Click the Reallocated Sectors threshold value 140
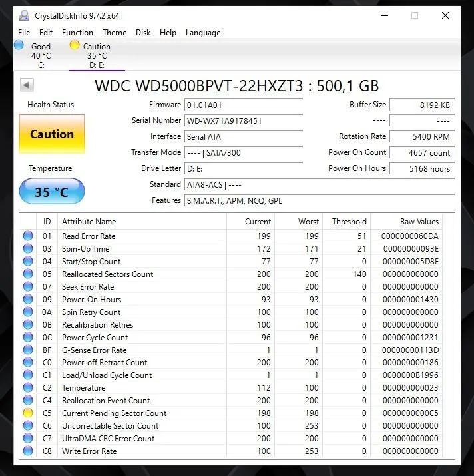This screenshot has width=474, height=476. 359,274
